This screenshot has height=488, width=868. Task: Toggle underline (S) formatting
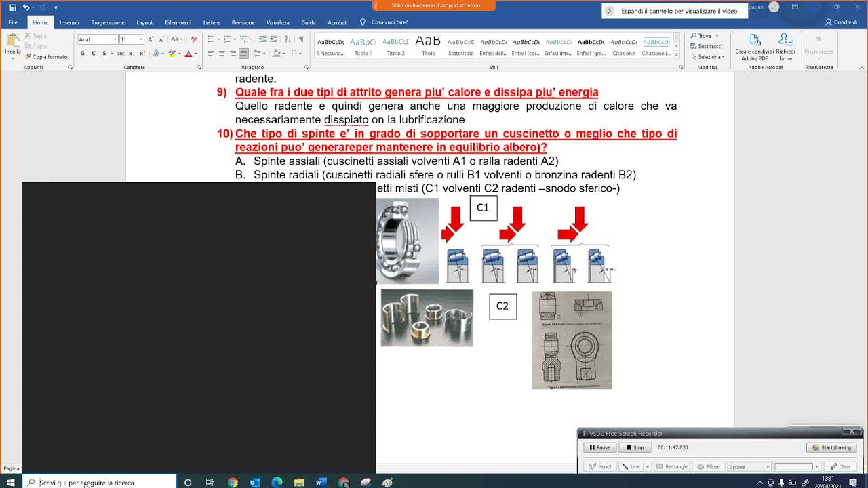point(104,54)
